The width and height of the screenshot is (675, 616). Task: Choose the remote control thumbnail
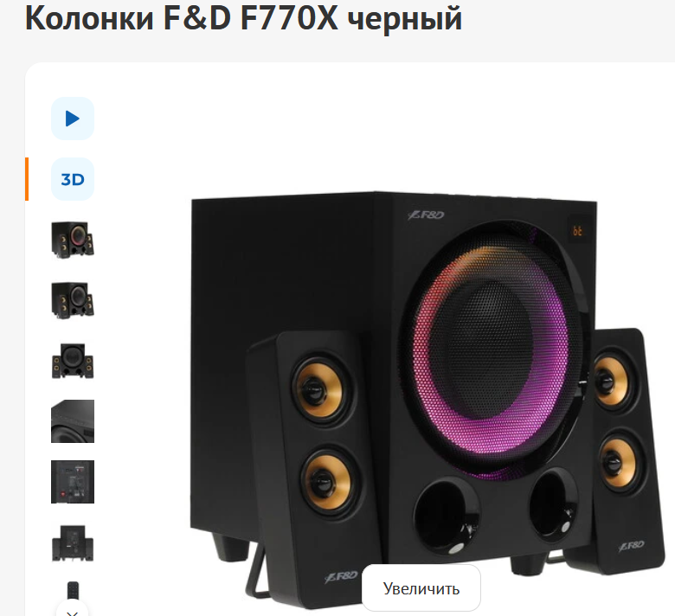click(x=73, y=591)
